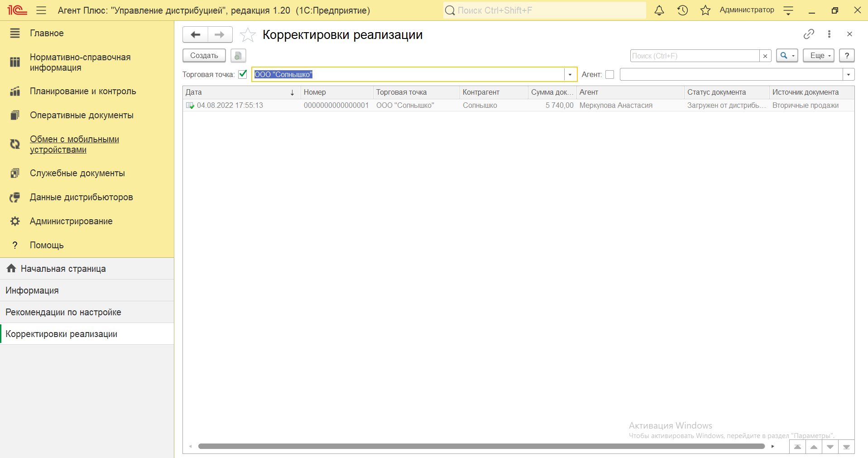868x458 pixels.
Task: Jump to last row with scroll-to-bottom button
Action: pyautogui.click(x=846, y=447)
